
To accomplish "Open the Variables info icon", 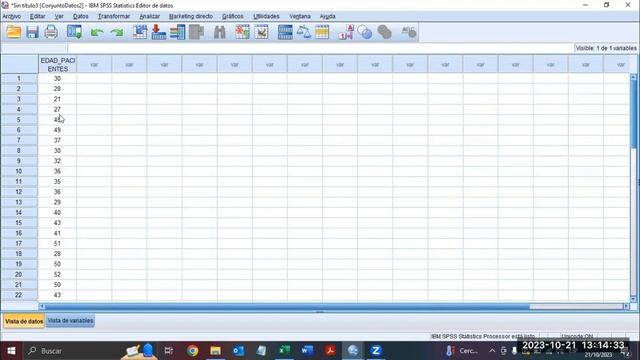I will [178, 32].
